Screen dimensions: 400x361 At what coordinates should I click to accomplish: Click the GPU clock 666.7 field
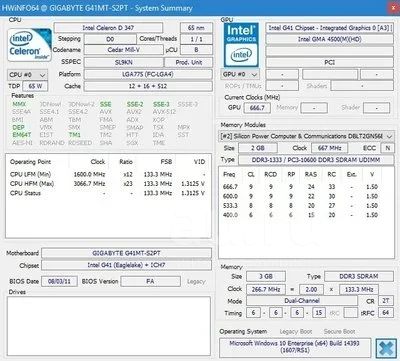257,108
